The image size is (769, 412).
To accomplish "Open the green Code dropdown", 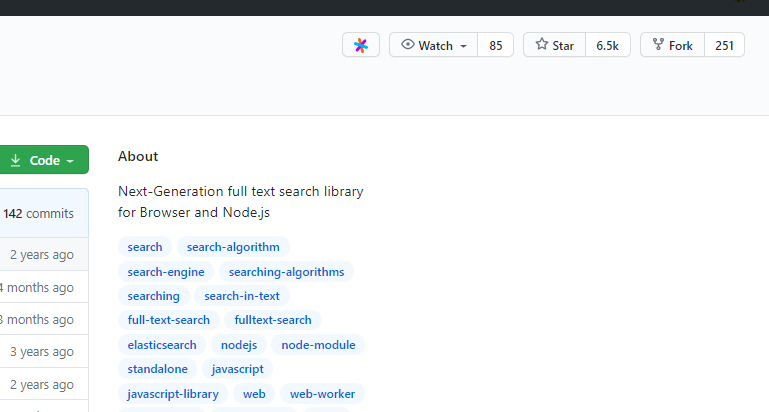I will (45, 160).
